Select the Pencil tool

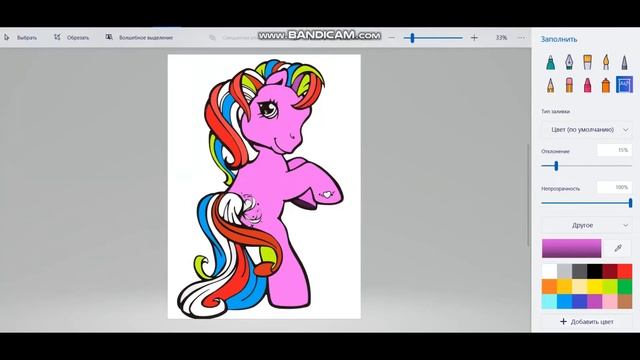(x=550, y=85)
